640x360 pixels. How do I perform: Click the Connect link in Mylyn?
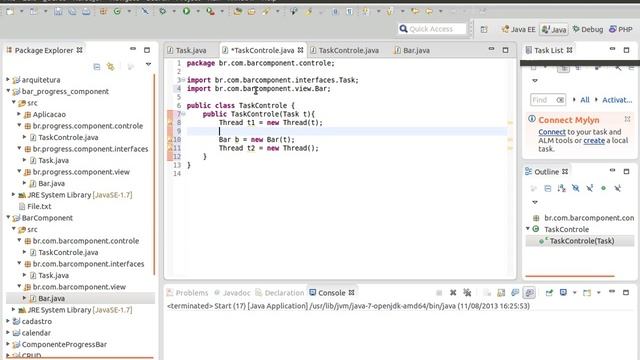pyautogui.click(x=552, y=132)
